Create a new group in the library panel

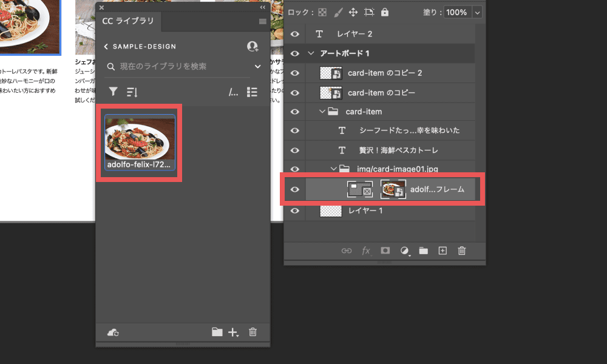pos(217,332)
